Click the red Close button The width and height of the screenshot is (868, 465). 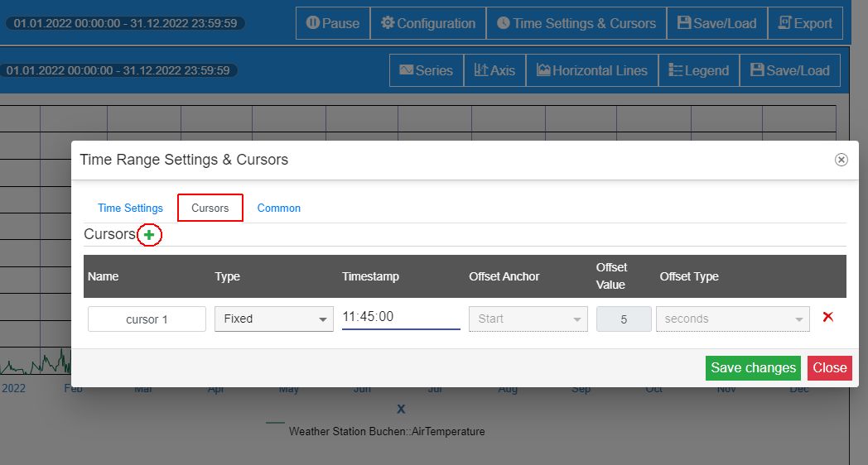(829, 368)
